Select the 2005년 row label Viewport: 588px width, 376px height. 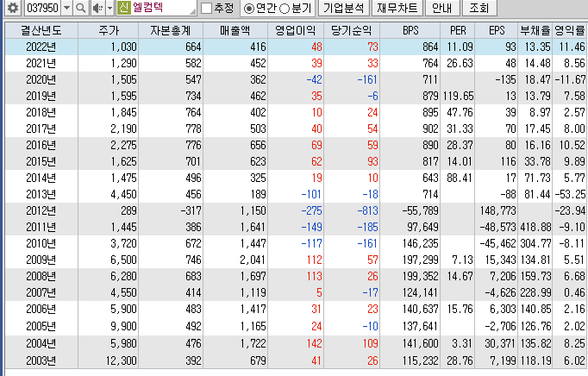coord(41,326)
